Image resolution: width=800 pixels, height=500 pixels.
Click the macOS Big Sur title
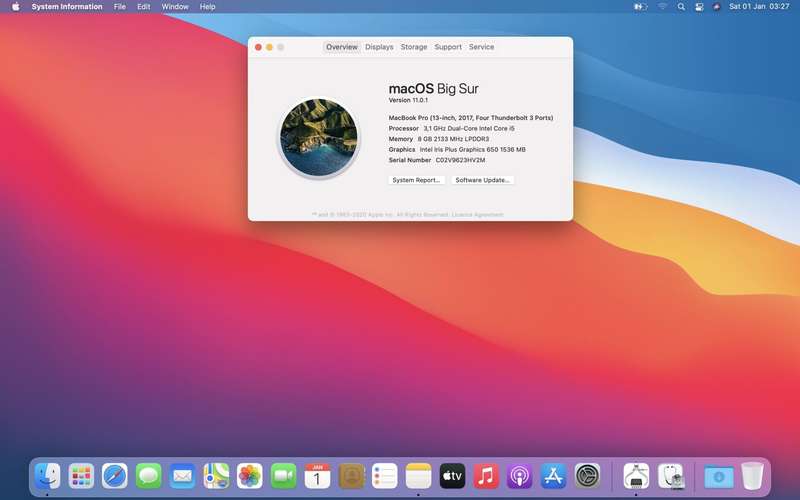(x=434, y=89)
